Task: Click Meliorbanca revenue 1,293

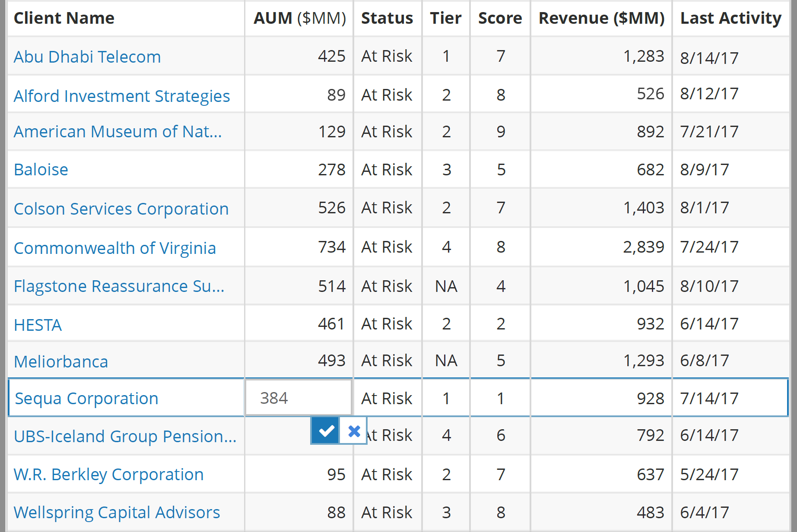Action: coord(644,361)
